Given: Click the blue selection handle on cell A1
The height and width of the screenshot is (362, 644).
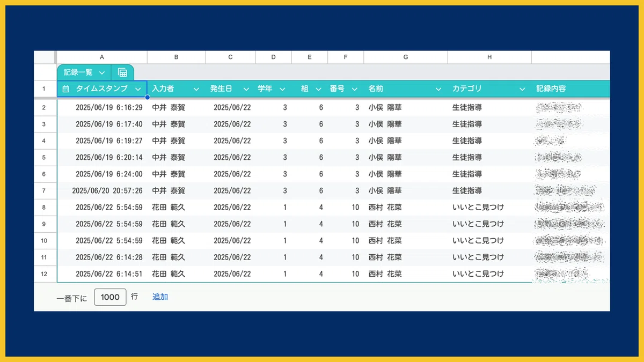Looking at the screenshot, I should pos(148,97).
